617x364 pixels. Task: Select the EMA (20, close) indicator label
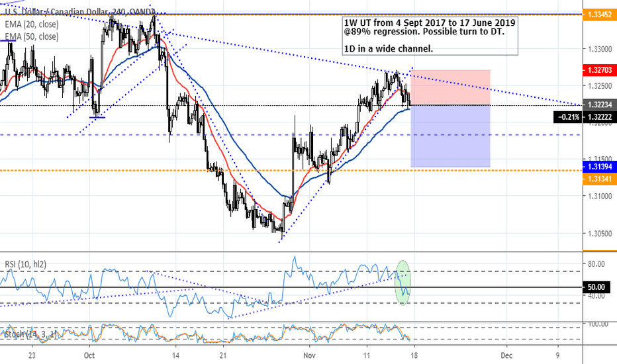[30, 24]
